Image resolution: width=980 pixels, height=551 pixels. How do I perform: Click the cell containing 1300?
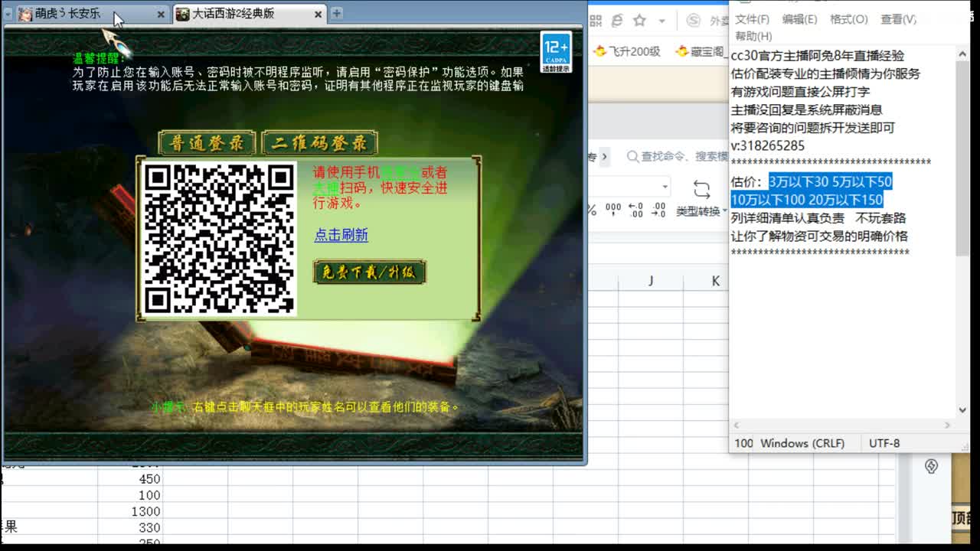pos(130,511)
